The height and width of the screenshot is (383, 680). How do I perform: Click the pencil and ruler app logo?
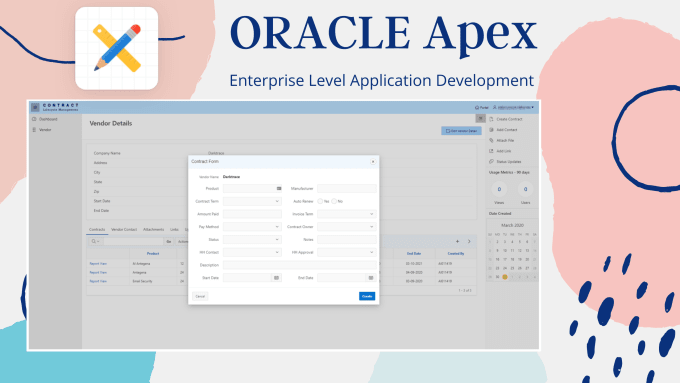pyautogui.click(x=117, y=48)
